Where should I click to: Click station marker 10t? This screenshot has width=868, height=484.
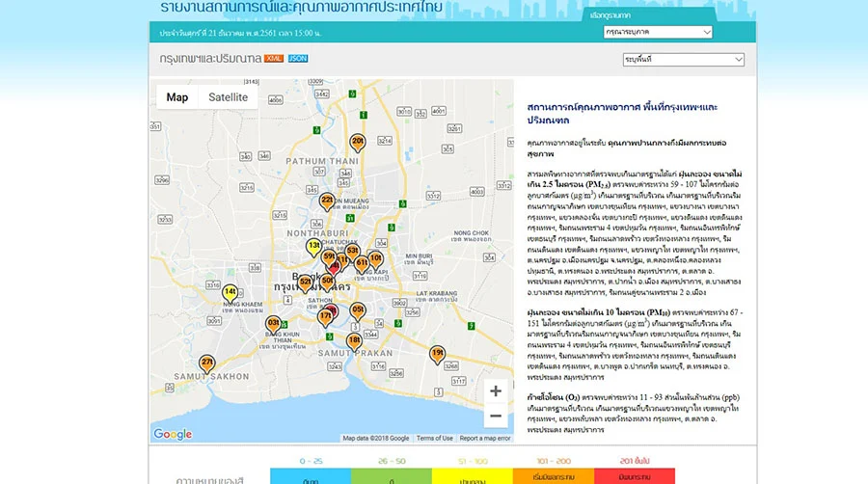click(x=375, y=259)
